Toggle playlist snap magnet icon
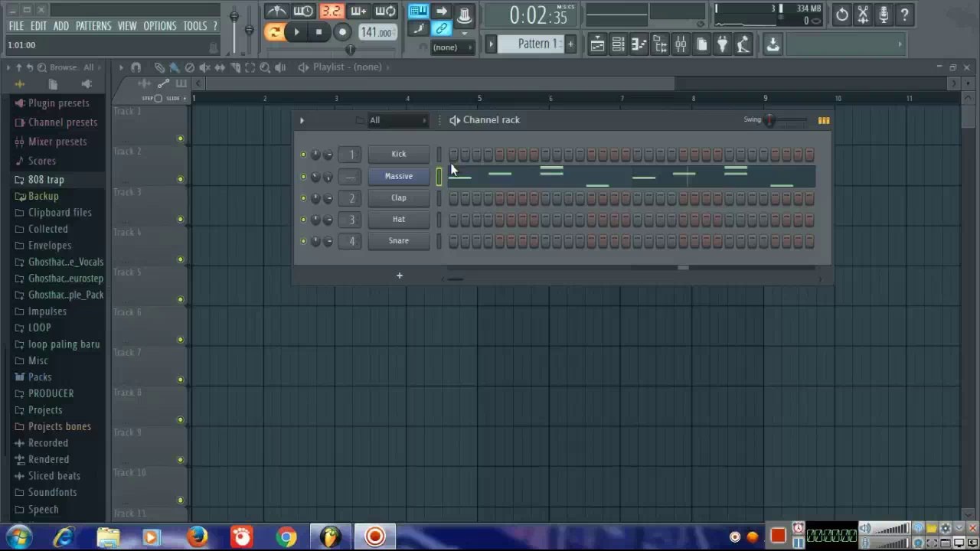Screen dimensions: 980x551 (136, 67)
